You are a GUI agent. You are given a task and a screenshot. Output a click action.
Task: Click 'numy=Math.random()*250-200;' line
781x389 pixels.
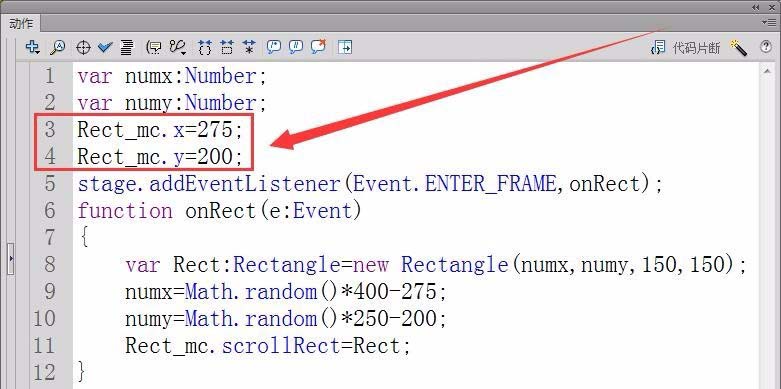click(286, 318)
